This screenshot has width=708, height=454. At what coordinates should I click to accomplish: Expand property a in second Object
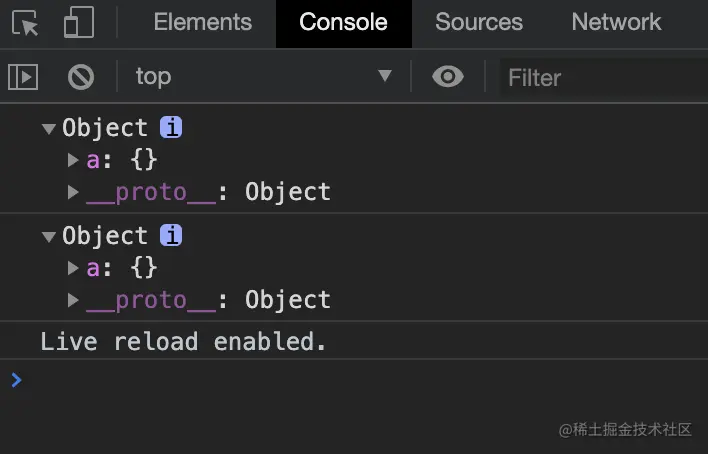click(x=73, y=268)
